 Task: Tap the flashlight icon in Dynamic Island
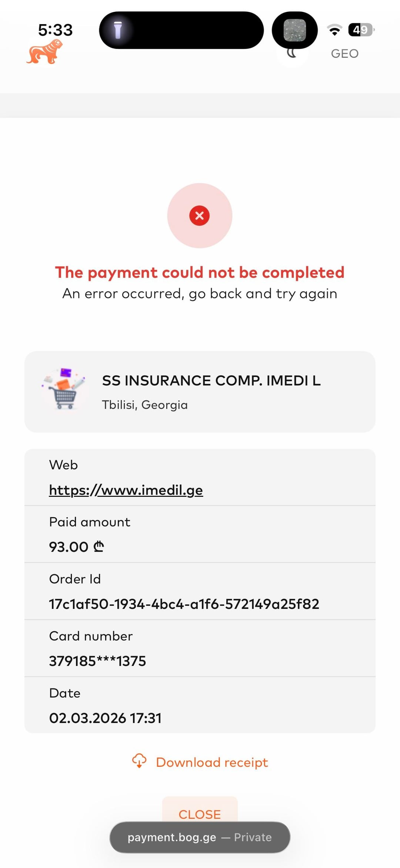tap(118, 30)
